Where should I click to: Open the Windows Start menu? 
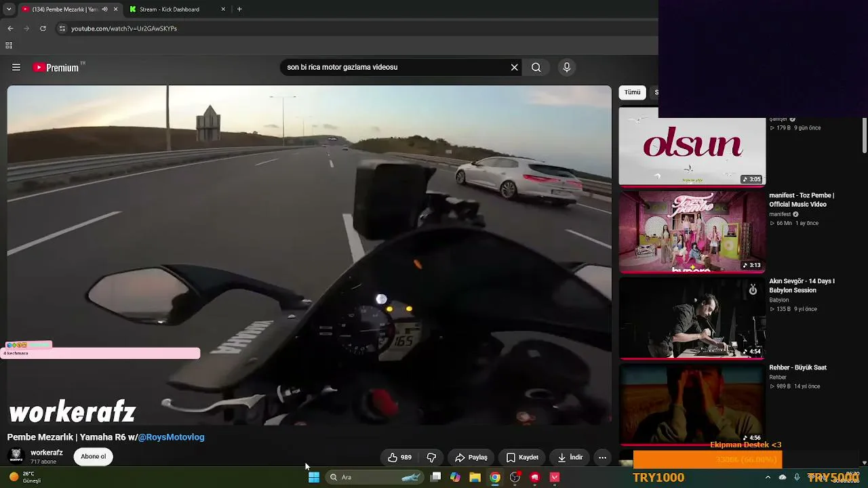point(314,477)
